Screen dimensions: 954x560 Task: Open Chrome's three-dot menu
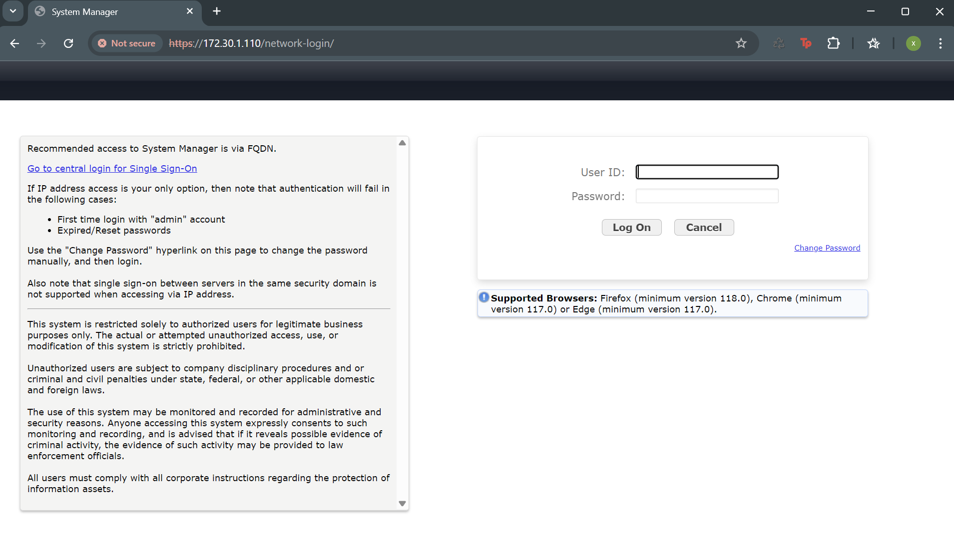(x=941, y=43)
